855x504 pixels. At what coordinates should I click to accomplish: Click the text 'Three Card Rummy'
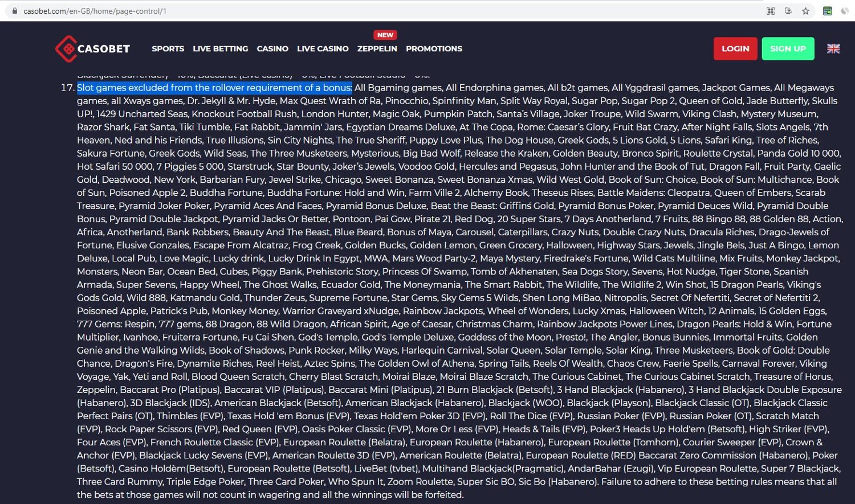click(x=120, y=481)
